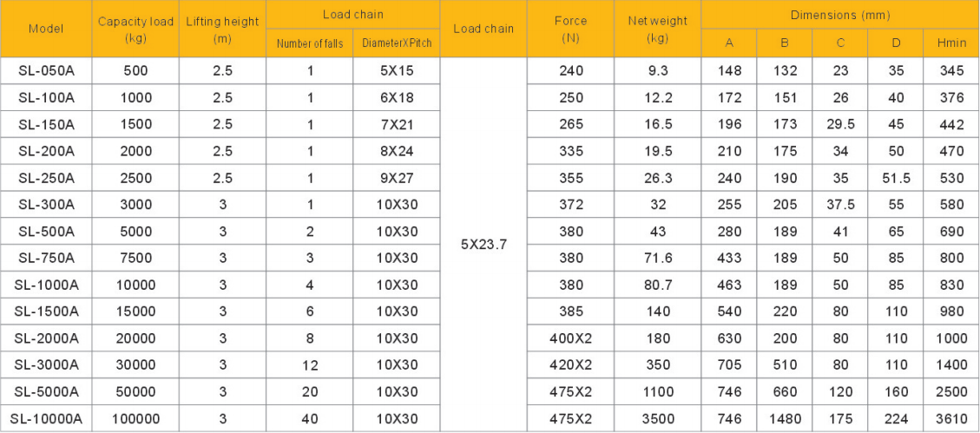Image resolution: width=980 pixels, height=433 pixels.
Task: Click the 1480 dimension B cell
Action: [x=785, y=418]
